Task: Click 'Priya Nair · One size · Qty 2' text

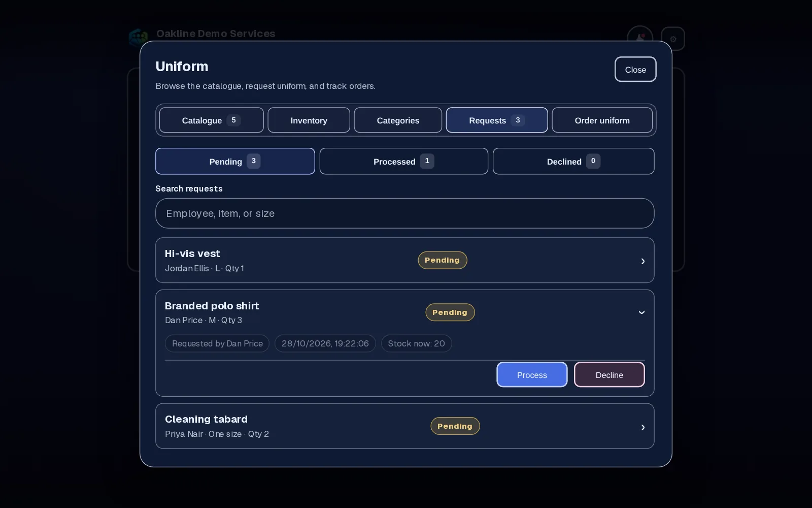Action: (x=217, y=434)
